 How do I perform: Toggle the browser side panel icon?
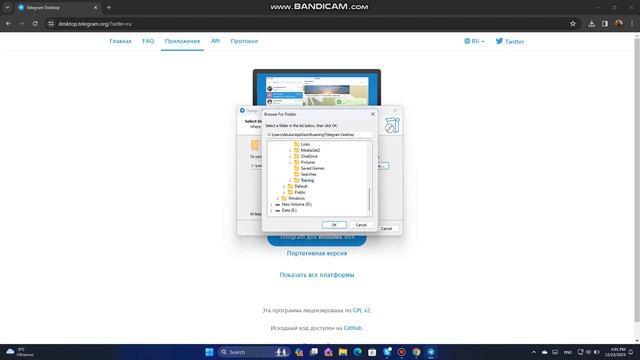[x=605, y=24]
